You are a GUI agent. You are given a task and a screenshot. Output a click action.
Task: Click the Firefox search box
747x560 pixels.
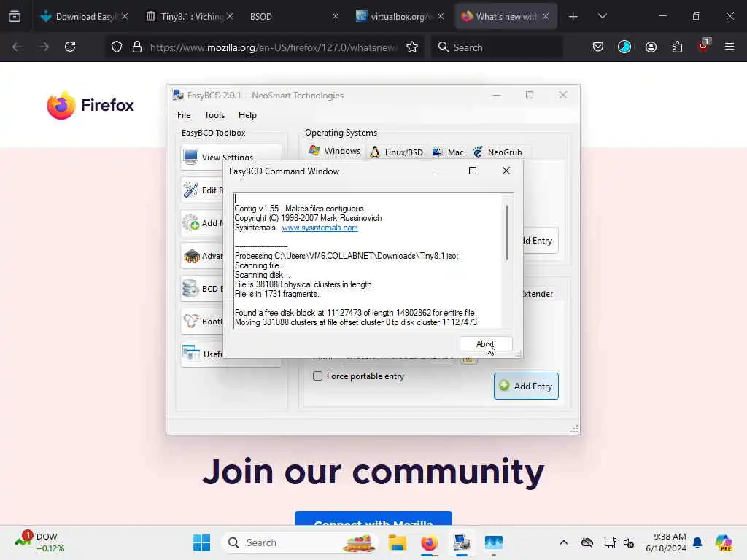coord(497,47)
